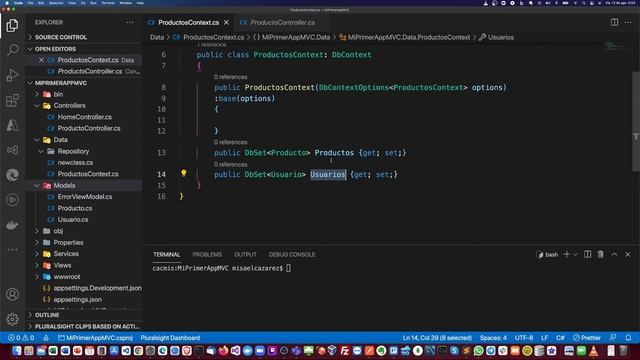Switch to the Debug Console tab
The image size is (640, 360).
point(292,254)
